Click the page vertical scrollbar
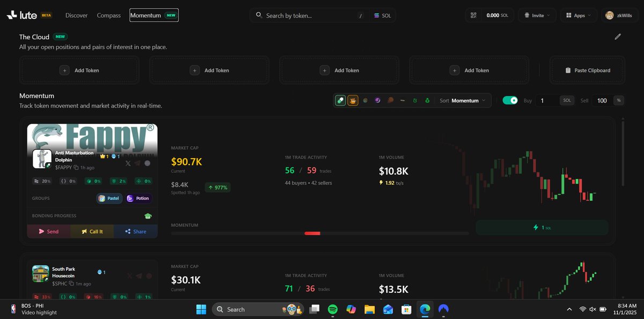The image size is (644, 319). click(x=623, y=153)
